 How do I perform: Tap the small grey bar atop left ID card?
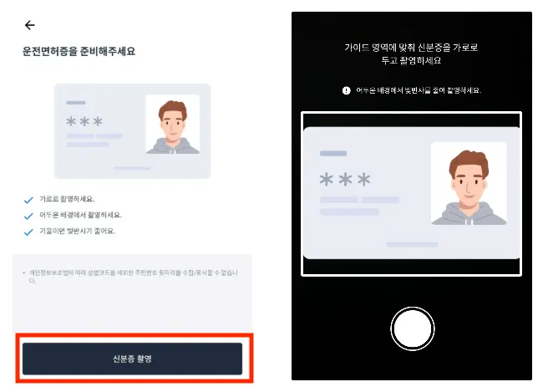pos(76,103)
